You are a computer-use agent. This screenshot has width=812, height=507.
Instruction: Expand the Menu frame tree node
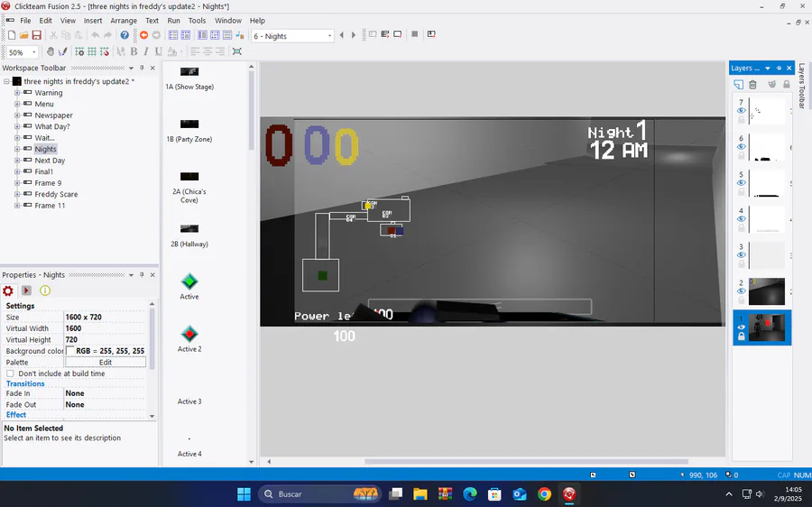pyautogui.click(x=17, y=104)
